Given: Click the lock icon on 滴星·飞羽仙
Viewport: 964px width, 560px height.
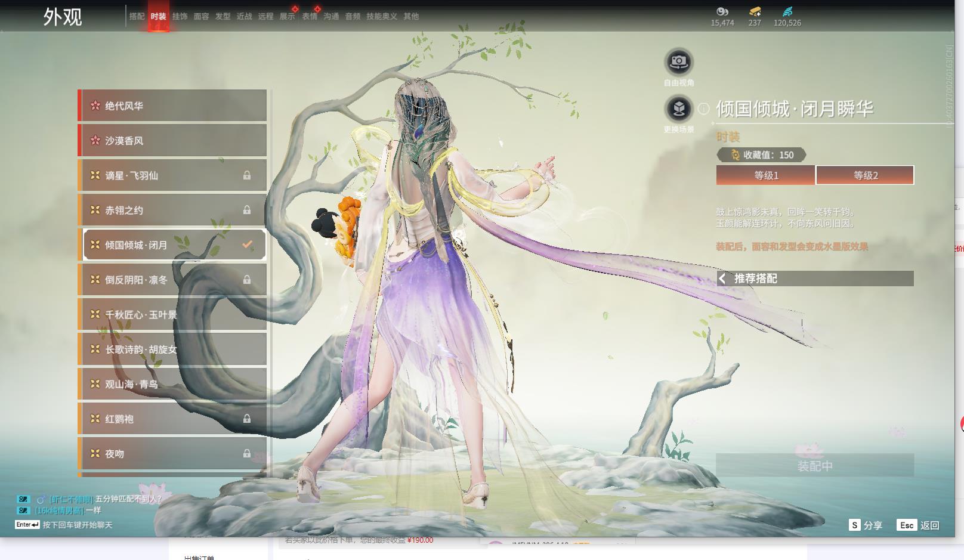Looking at the screenshot, I should (246, 175).
